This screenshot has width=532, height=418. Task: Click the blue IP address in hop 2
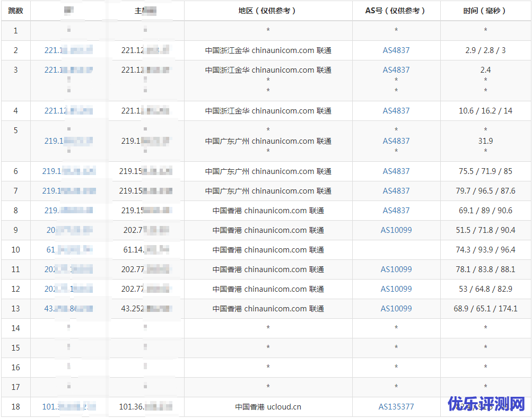tap(68, 50)
